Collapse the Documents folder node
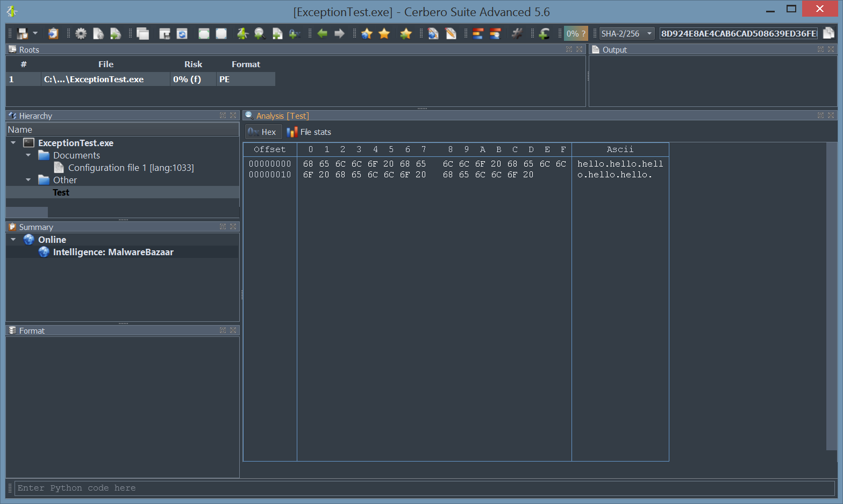843x504 pixels. coord(28,155)
